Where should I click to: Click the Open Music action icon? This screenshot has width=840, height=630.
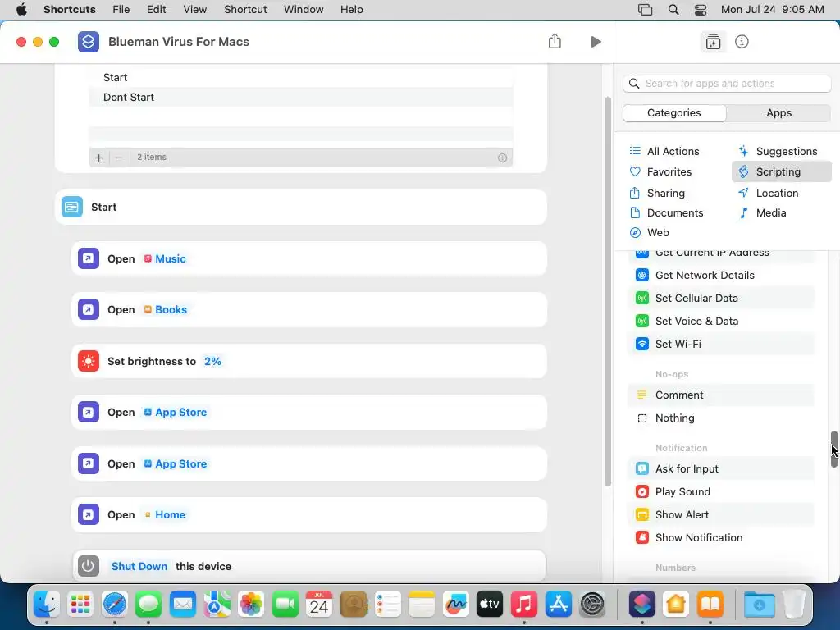[89, 258]
